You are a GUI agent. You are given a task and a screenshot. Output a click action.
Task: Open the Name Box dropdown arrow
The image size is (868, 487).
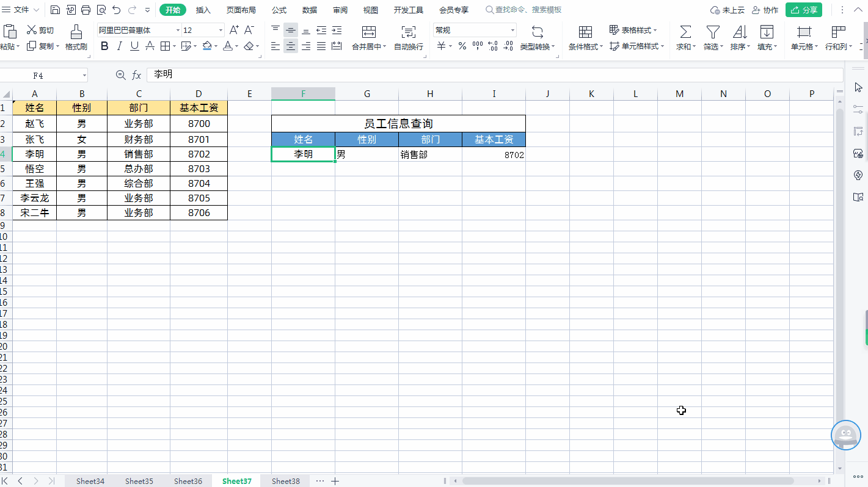pyautogui.click(x=84, y=75)
